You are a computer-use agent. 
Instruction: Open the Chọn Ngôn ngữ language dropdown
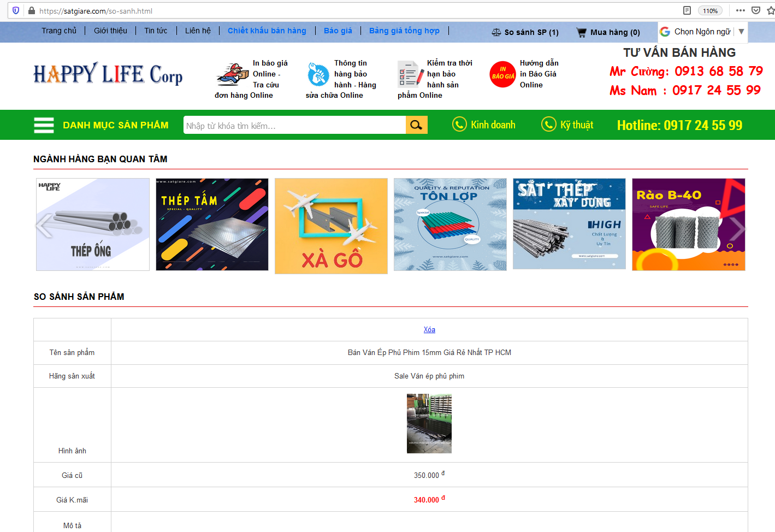702,32
